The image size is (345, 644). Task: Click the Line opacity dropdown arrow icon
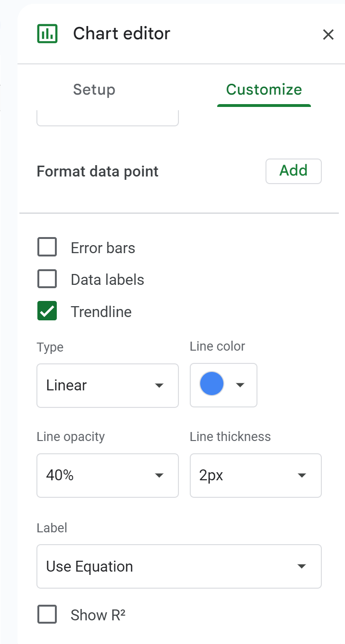159,476
